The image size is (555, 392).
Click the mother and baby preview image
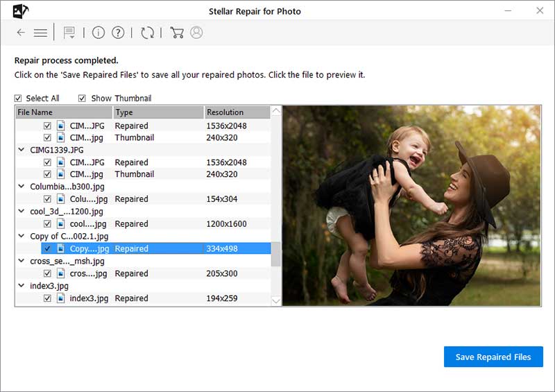click(411, 205)
